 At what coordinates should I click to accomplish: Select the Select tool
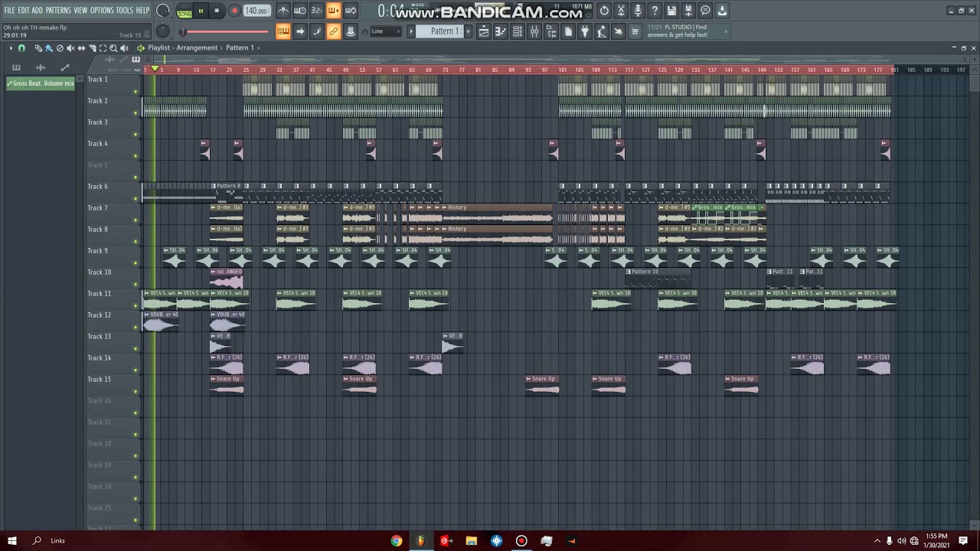tap(103, 48)
